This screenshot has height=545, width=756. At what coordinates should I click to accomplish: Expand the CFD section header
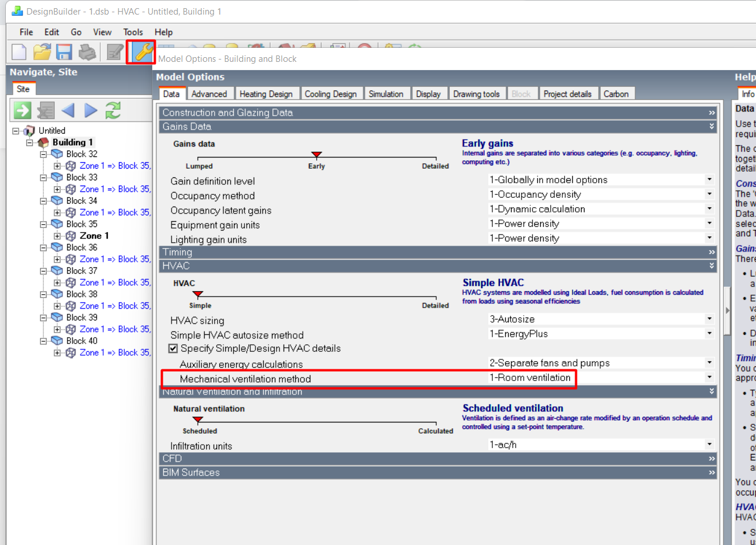(x=438, y=459)
